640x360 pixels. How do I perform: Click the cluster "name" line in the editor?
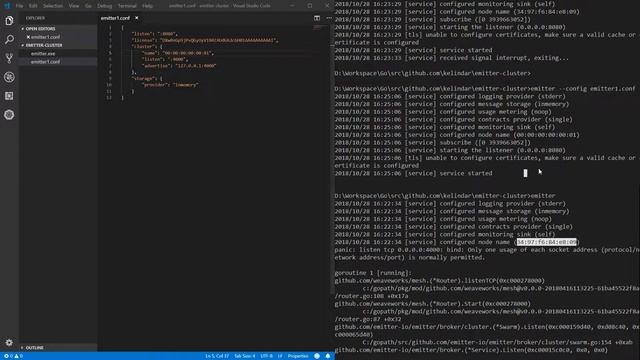click(178, 53)
